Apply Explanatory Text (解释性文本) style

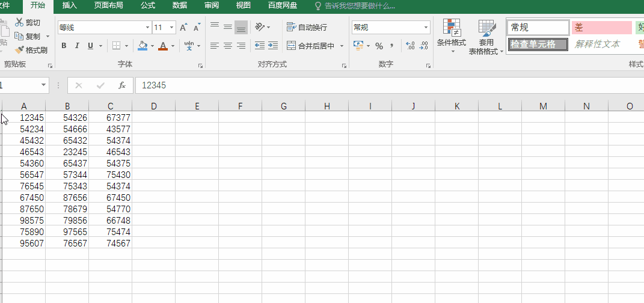tap(602, 44)
